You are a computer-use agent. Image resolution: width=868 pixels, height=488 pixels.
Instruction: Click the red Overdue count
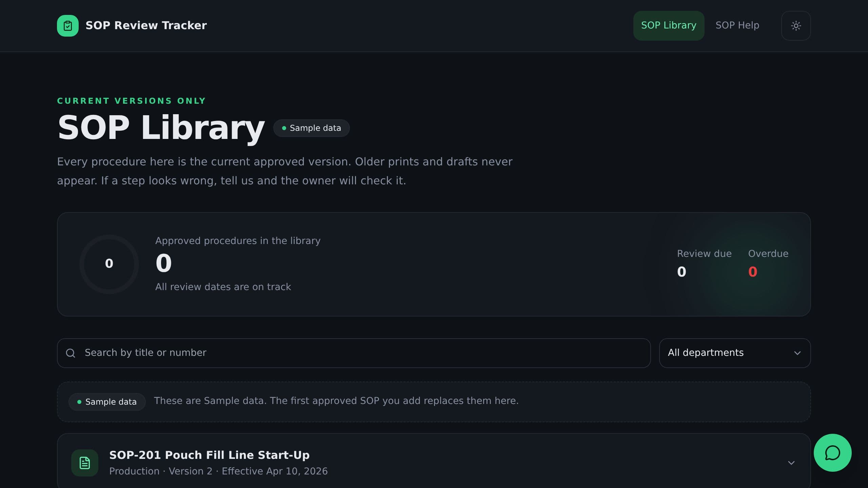(753, 272)
